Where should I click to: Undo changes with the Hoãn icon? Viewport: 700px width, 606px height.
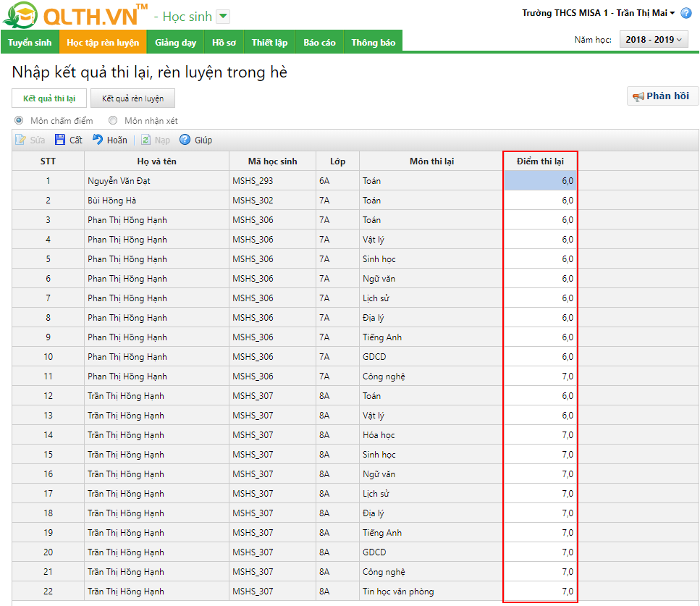point(97,140)
